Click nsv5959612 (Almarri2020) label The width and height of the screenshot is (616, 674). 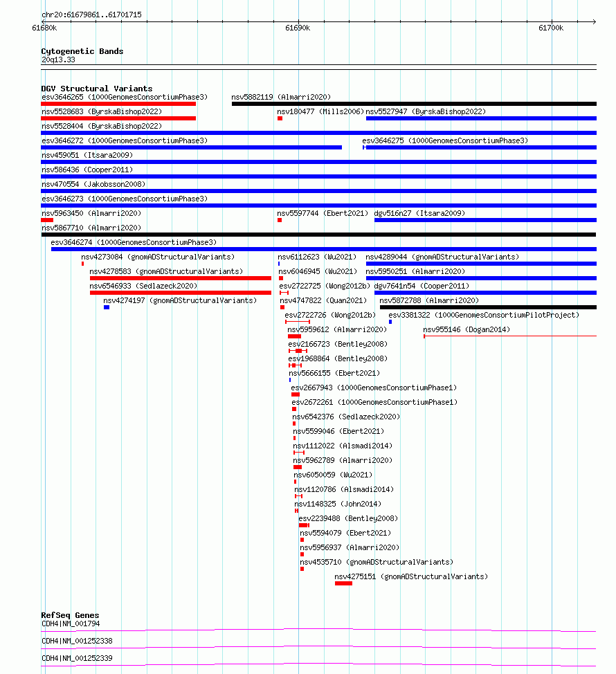click(337, 329)
